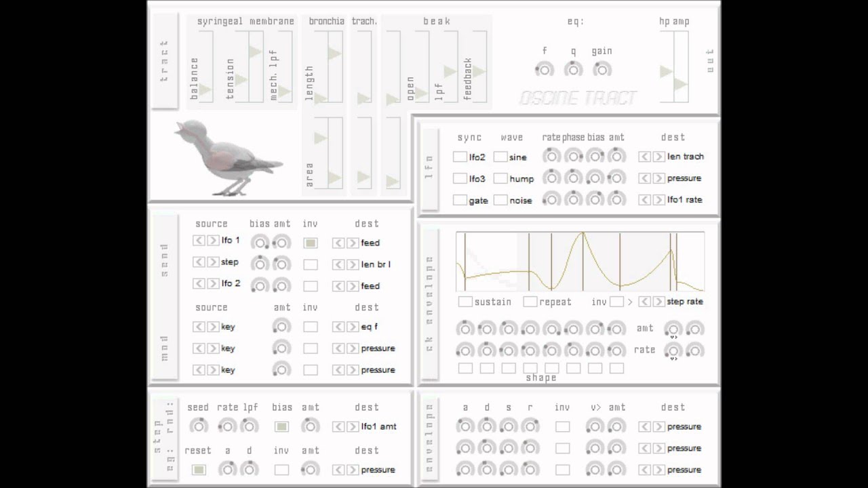Select next destination after len trach
Image resolution: width=868 pixels, height=488 pixels.
click(x=658, y=157)
